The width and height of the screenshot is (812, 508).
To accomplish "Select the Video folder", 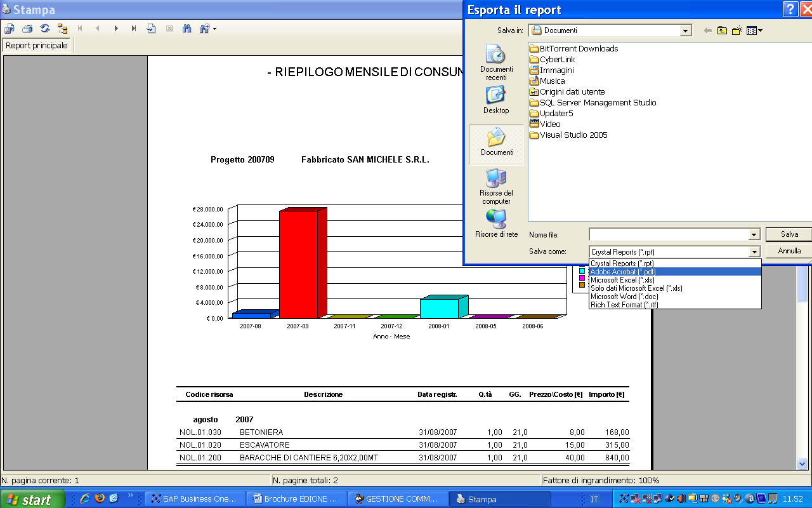I will pyautogui.click(x=545, y=124).
